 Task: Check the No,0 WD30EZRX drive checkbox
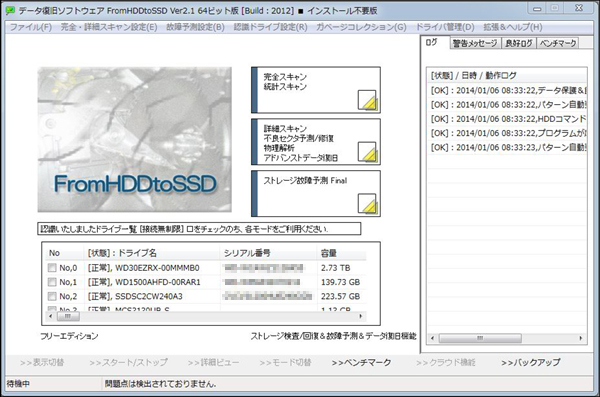(52, 268)
